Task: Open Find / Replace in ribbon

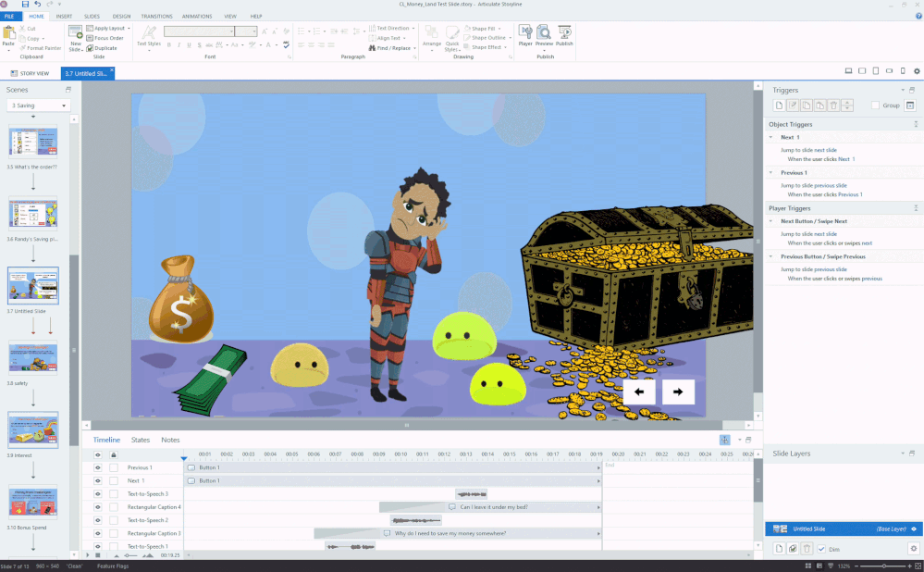Action: point(392,48)
